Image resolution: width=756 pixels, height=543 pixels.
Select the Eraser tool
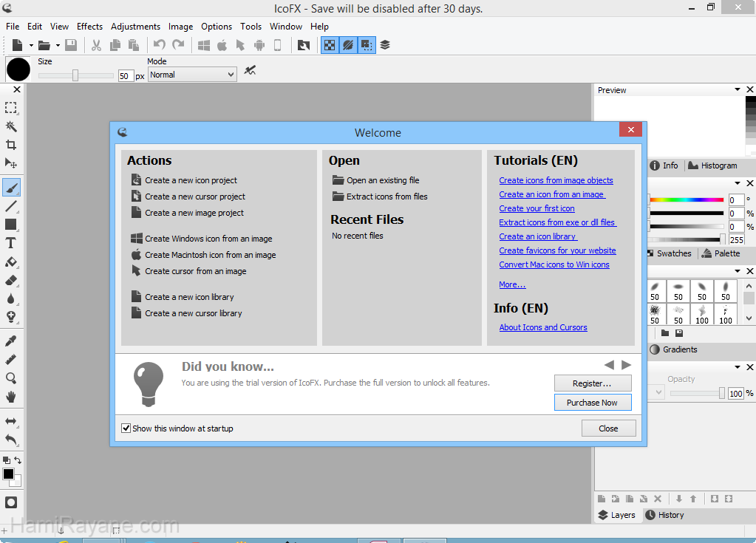[x=11, y=281]
